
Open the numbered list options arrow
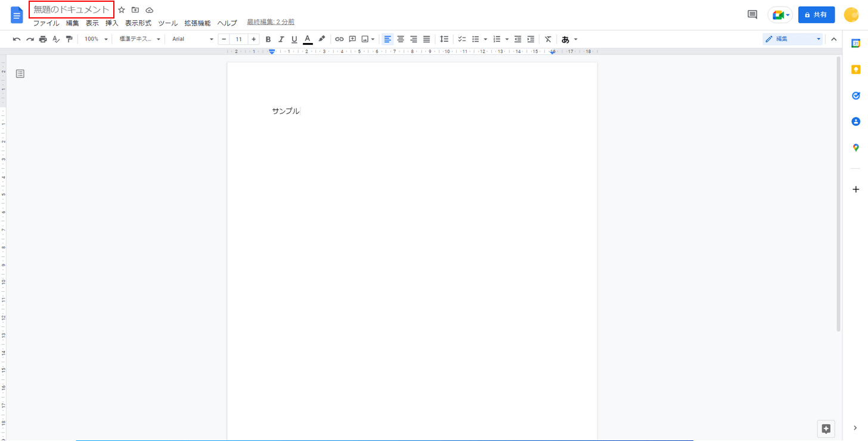pyautogui.click(x=507, y=39)
